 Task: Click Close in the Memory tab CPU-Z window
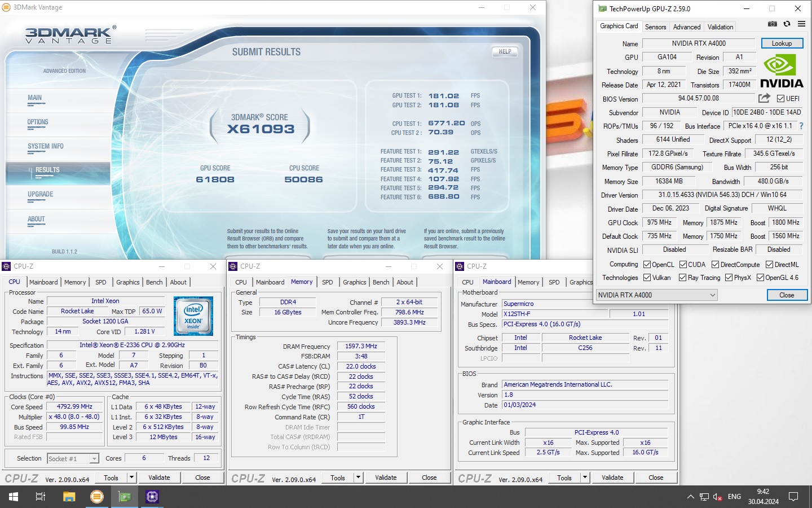coord(429,478)
